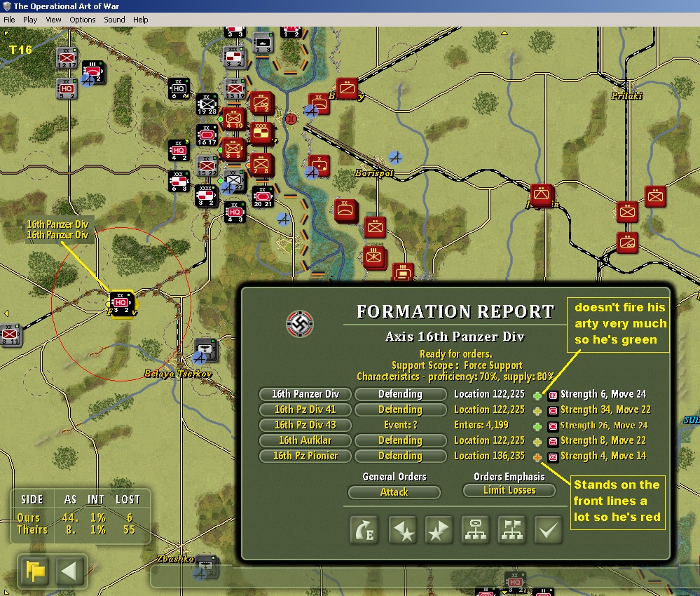Click the yellow plus on 16th Aufklar row

(537, 442)
